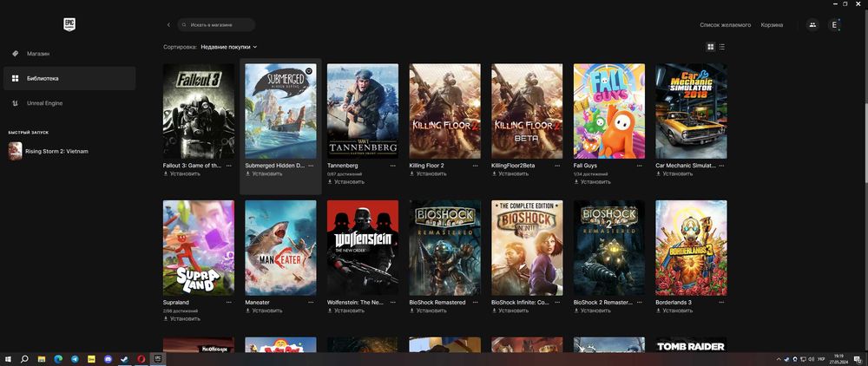Install Tannenberg via Установить
Viewport: 868px width, 366px height.
pos(345,182)
